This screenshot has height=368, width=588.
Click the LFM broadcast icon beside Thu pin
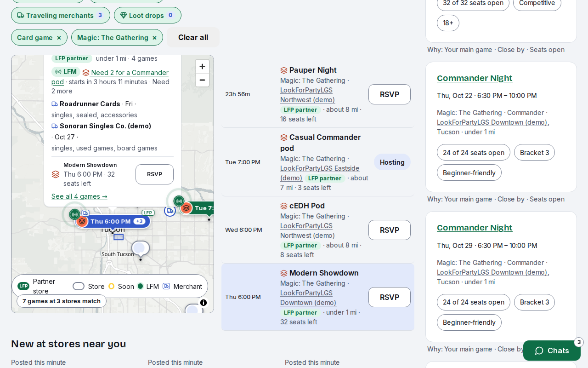[74, 214]
